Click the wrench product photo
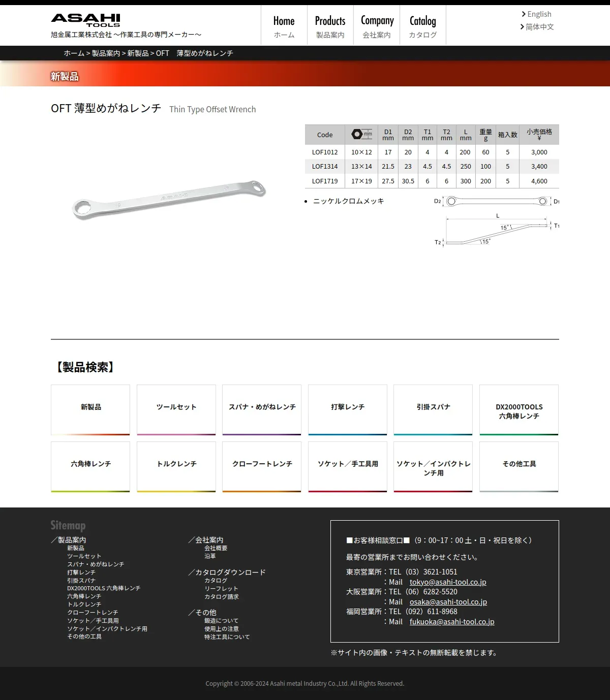610x700 pixels. [169, 199]
